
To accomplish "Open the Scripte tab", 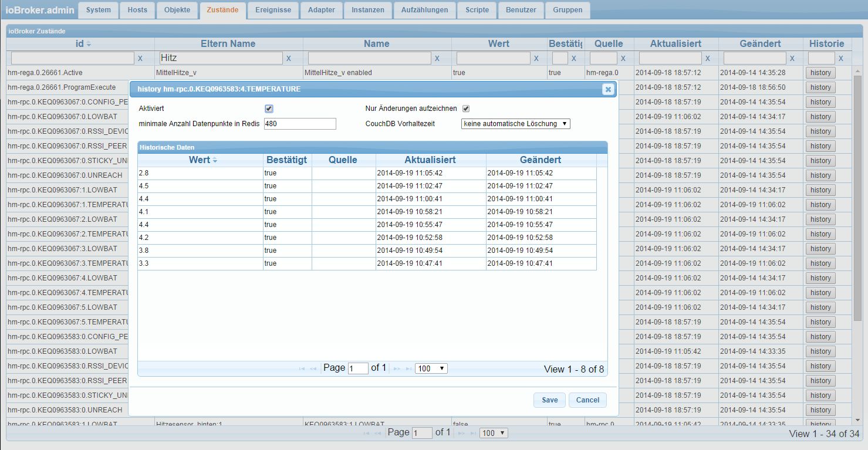I will click(477, 10).
